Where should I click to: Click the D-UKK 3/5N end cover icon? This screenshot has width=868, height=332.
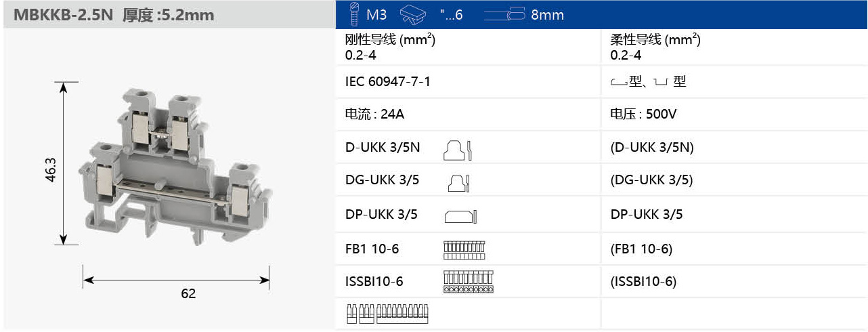(x=457, y=150)
